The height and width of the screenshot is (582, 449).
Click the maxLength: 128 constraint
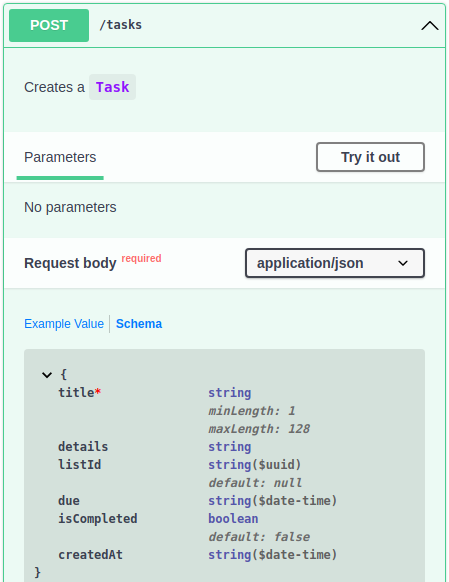point(259,429)
